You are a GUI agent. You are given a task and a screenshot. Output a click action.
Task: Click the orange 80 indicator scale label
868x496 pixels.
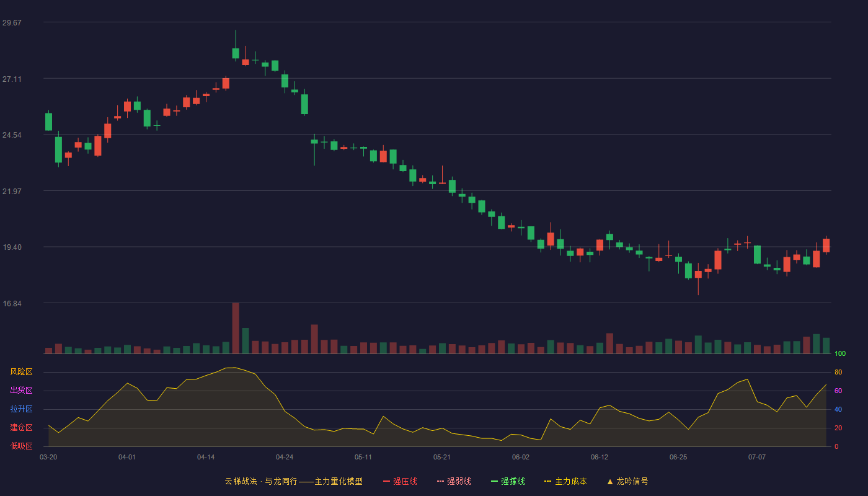(838, 372)
